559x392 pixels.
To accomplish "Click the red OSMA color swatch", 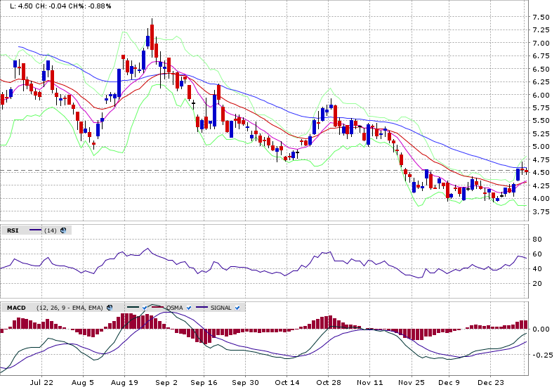I will coord(157,308).
